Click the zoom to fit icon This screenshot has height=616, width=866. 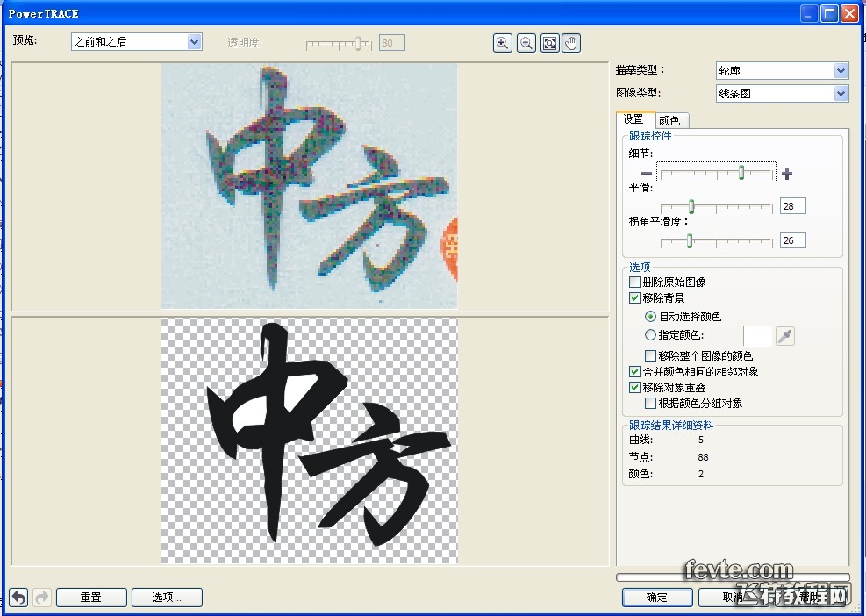[x=549, y=43]
